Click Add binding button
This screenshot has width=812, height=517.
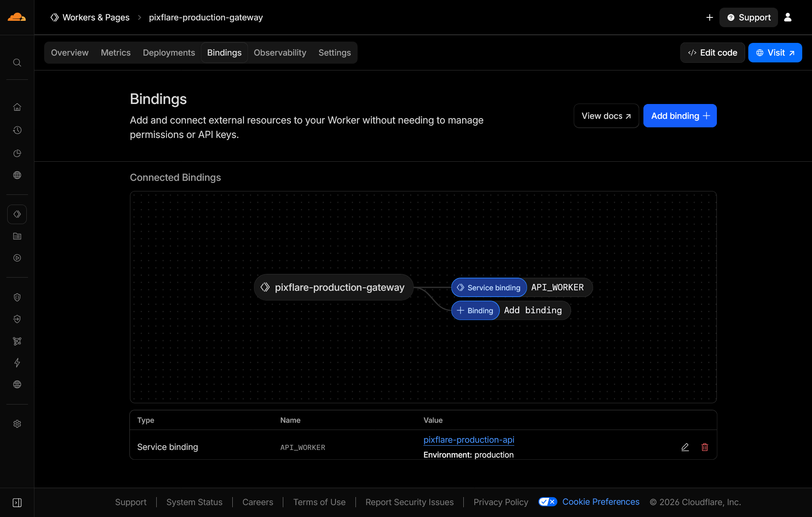679,115
